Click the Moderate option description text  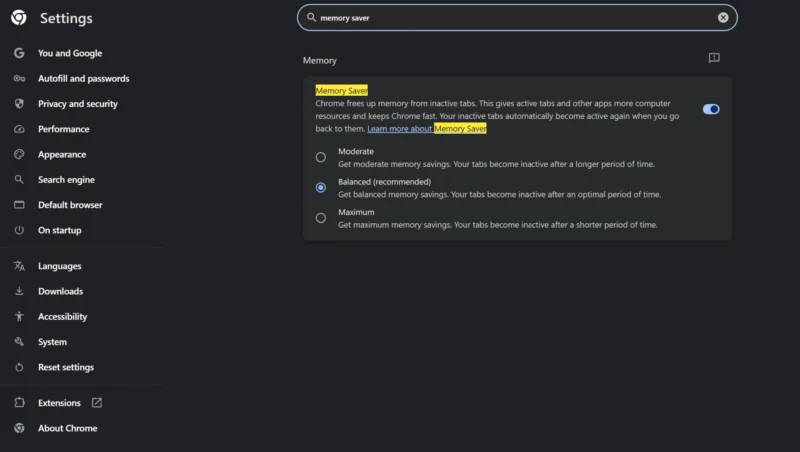pos(496,164)
